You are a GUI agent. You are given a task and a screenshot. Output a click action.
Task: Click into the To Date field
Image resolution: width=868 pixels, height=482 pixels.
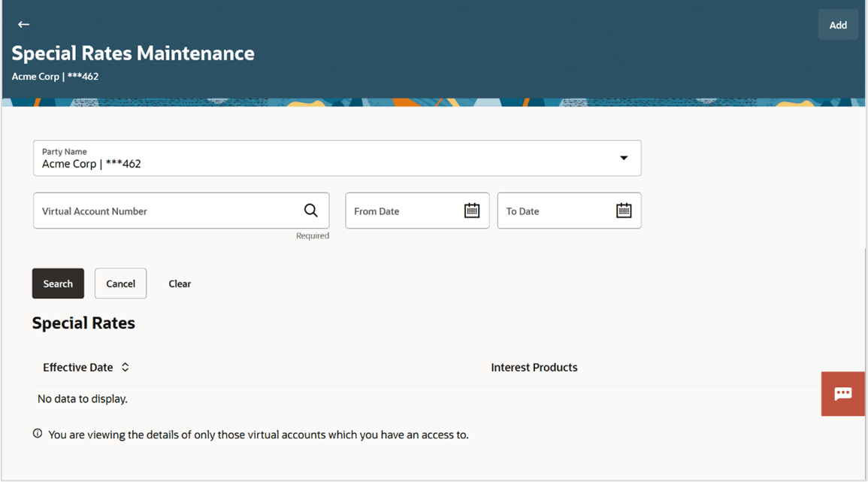(555, 211)
